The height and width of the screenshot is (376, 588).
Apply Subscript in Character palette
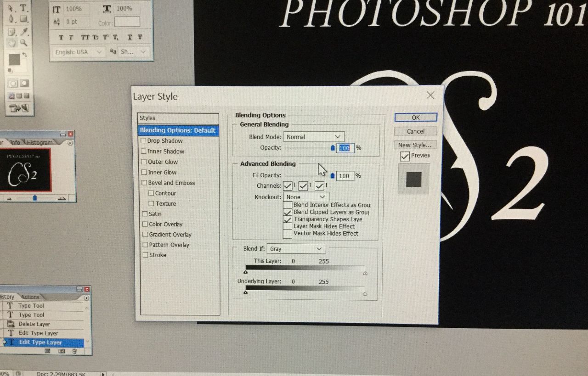pyautogui.click(x=116, y=38)
